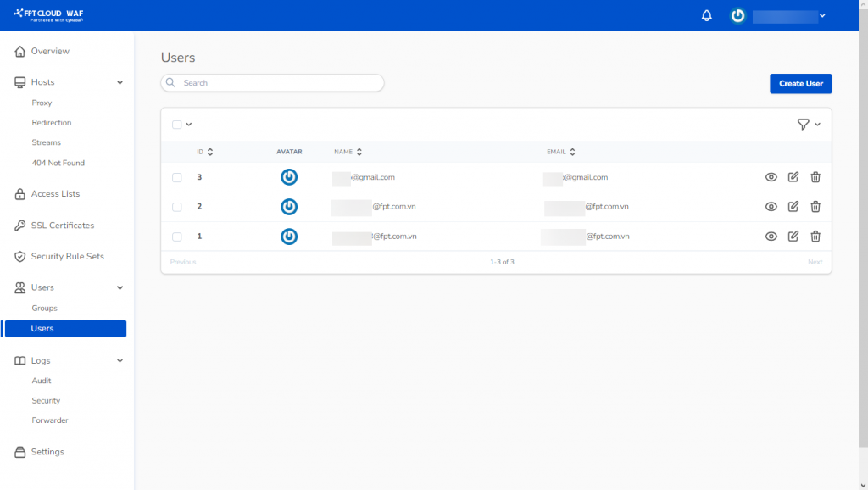Delete user with ID 1
This screenshot has height=490, width=868.
[815, 237]
